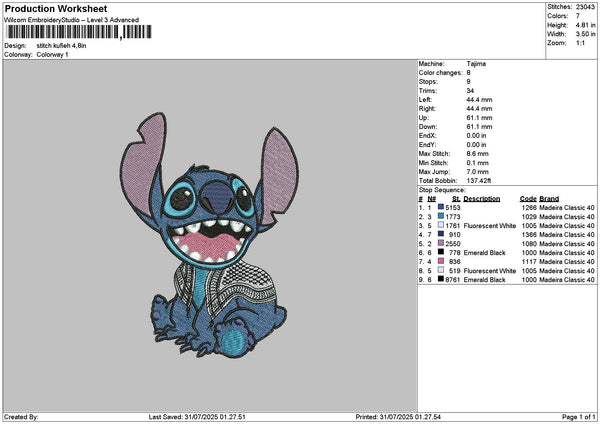
Task: Click the 'Right:' label
Action: (427, 109)
